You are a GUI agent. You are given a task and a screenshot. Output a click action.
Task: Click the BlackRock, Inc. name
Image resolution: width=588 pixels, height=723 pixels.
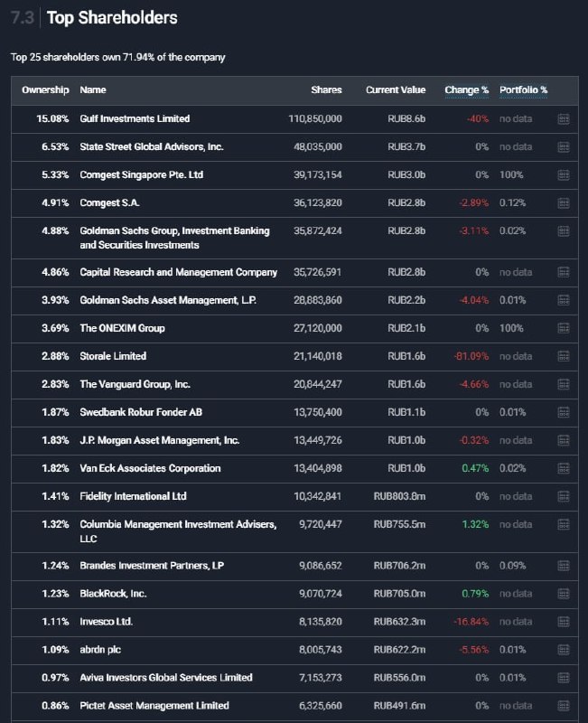tap(113, 594)
